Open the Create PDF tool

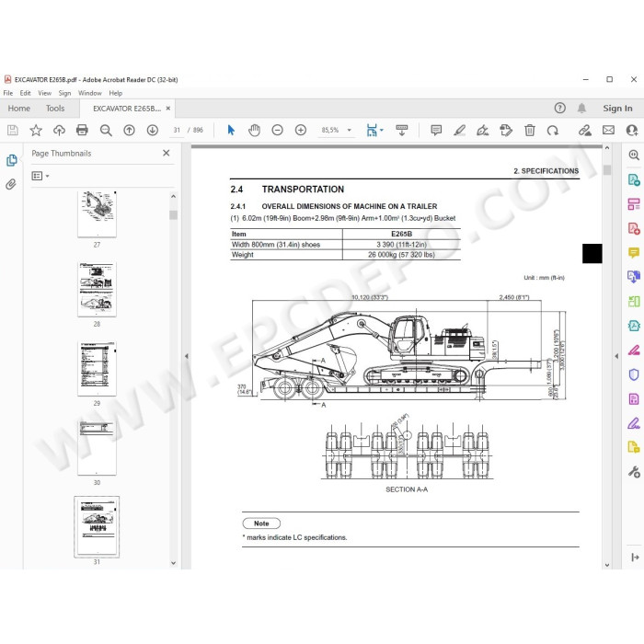click(634, 228)
